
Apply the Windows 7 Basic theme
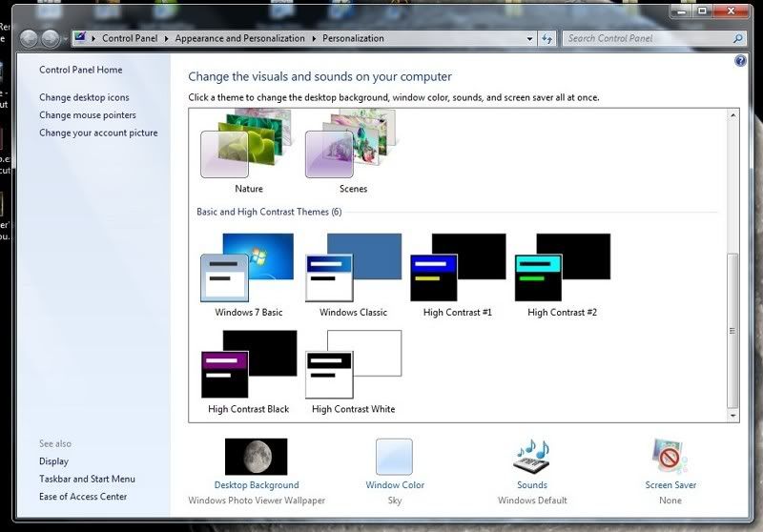coord(248,268)
